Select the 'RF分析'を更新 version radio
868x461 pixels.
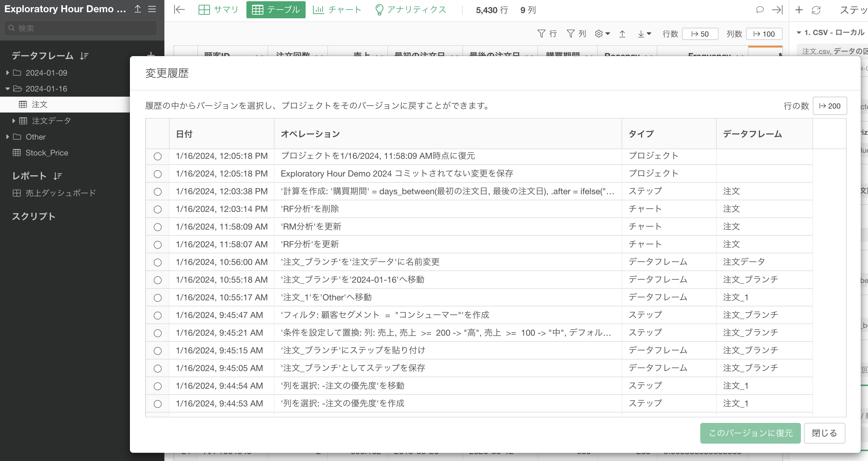tap(157, 245)
